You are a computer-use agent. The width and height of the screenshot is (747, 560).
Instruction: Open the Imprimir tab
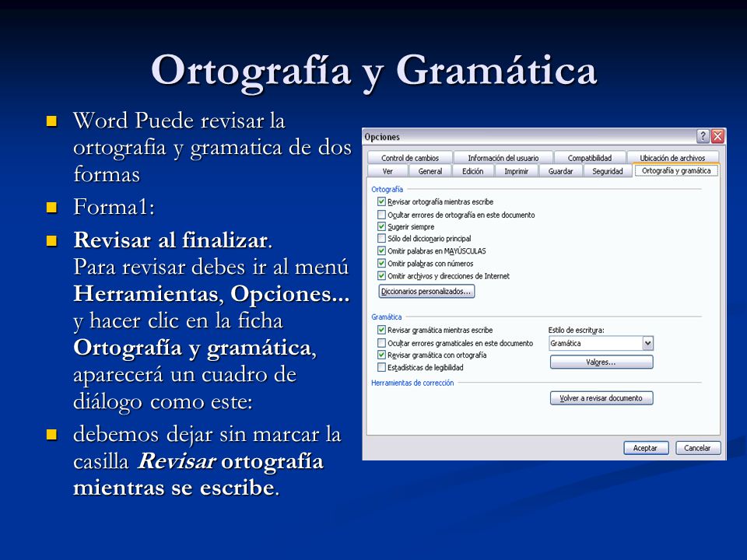coord(517,171)
